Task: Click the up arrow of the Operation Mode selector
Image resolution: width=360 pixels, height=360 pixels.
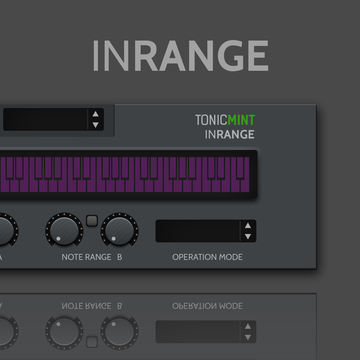Action: [248, 225]
